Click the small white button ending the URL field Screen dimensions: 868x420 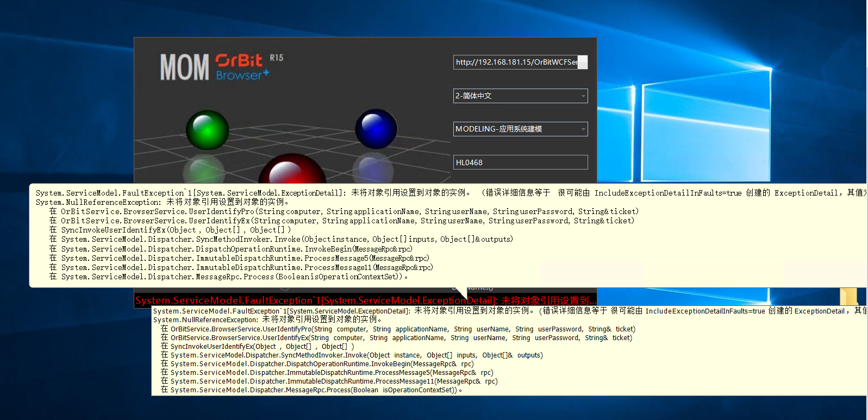pyautogui.click(x=582, y=62)
